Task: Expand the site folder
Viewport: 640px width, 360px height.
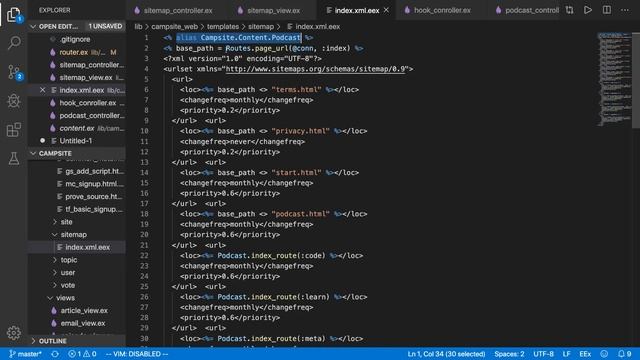Action: [x=66, y=222]
